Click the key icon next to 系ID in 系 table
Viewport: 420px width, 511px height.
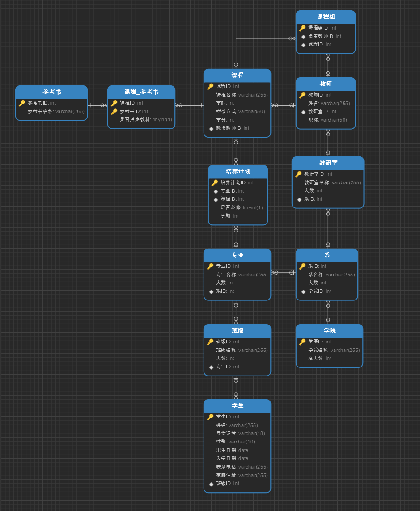(x=302, y=266)
